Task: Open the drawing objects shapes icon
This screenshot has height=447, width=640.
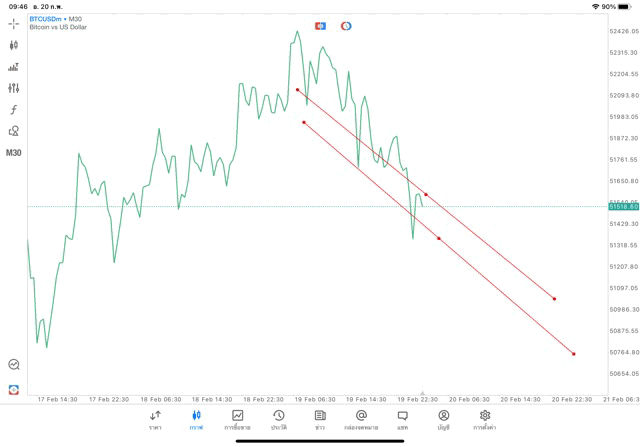Action: coord(14,131)
